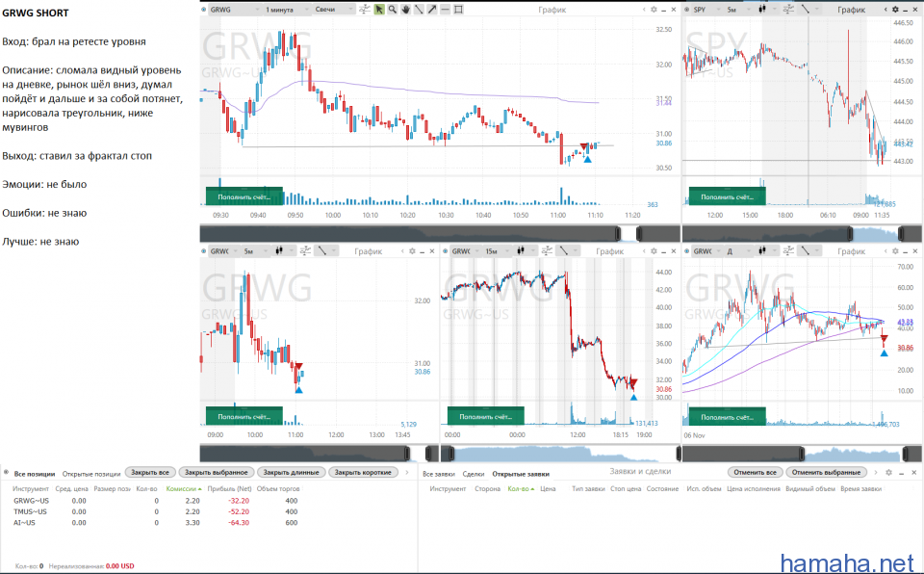Image resolution: width=924 pixels, height=574 pixels.
Task: Click 'Закрыть все' button
Action: [x=150, y=473]
